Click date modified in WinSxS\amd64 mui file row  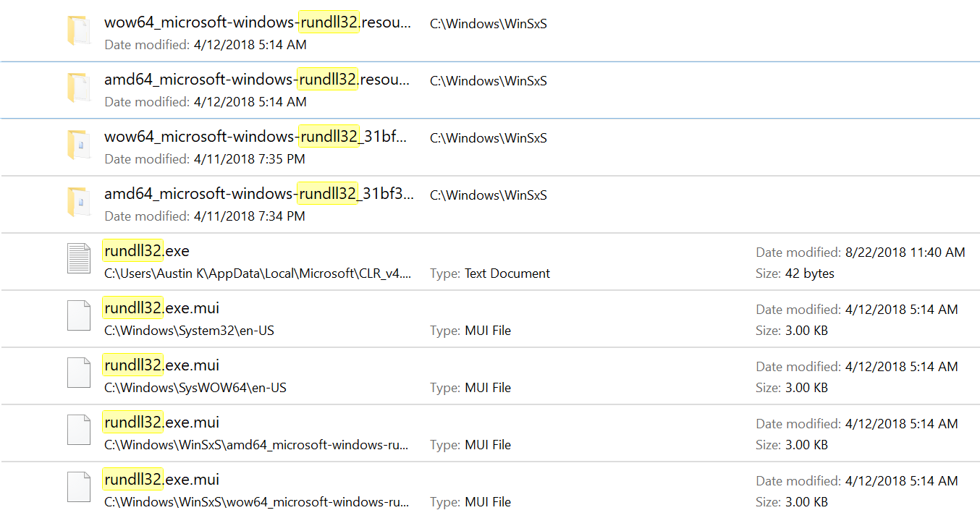(857, 424)
